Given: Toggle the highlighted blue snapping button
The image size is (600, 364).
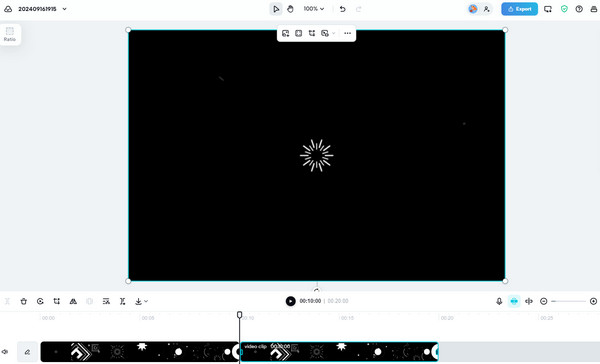Looking at the screenshot, I should [514, 301].
